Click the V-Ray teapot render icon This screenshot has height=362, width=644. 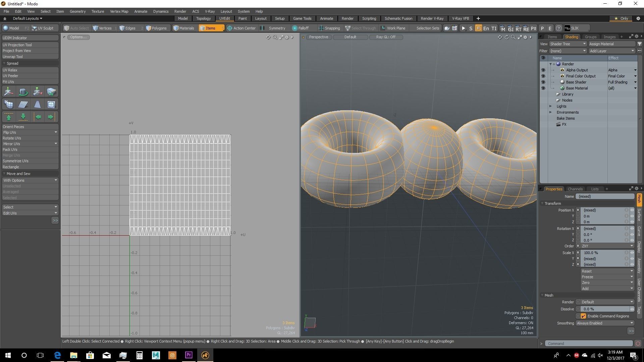[447, 28]
